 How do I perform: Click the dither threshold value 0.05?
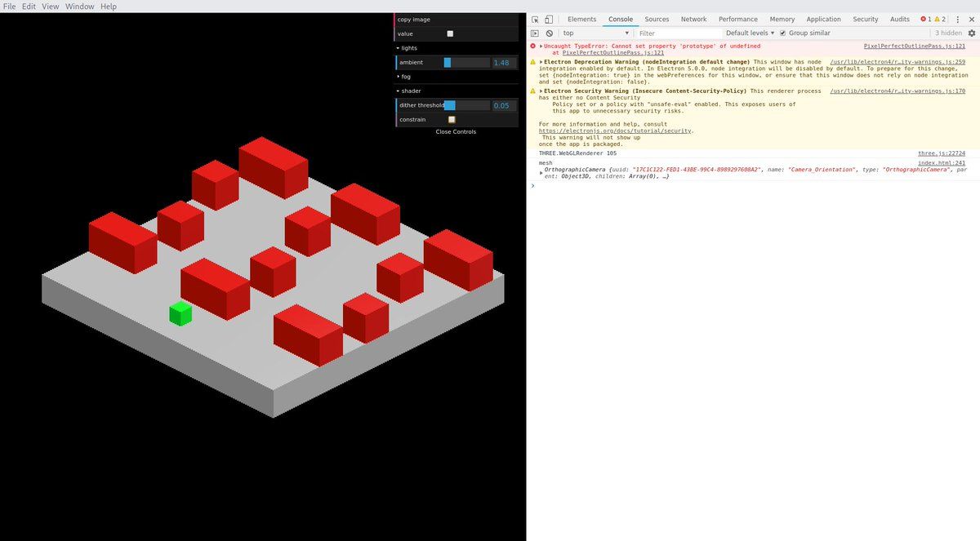coord(504,105)
